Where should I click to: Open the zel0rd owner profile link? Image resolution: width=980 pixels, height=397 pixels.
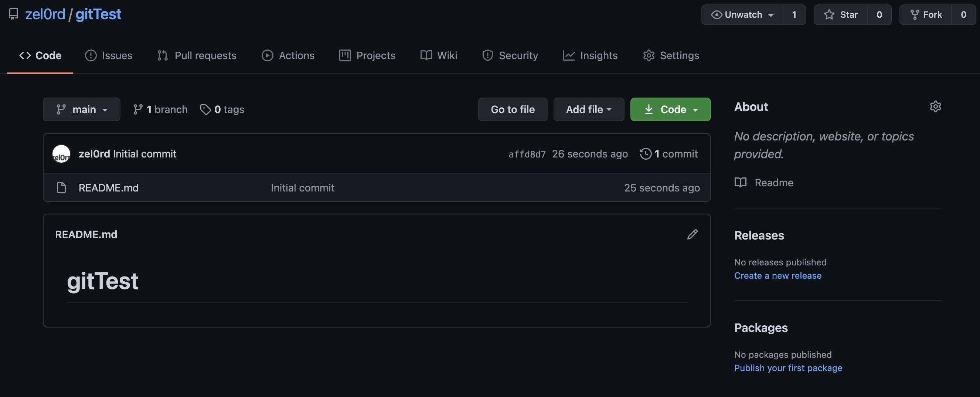[45, 14]
